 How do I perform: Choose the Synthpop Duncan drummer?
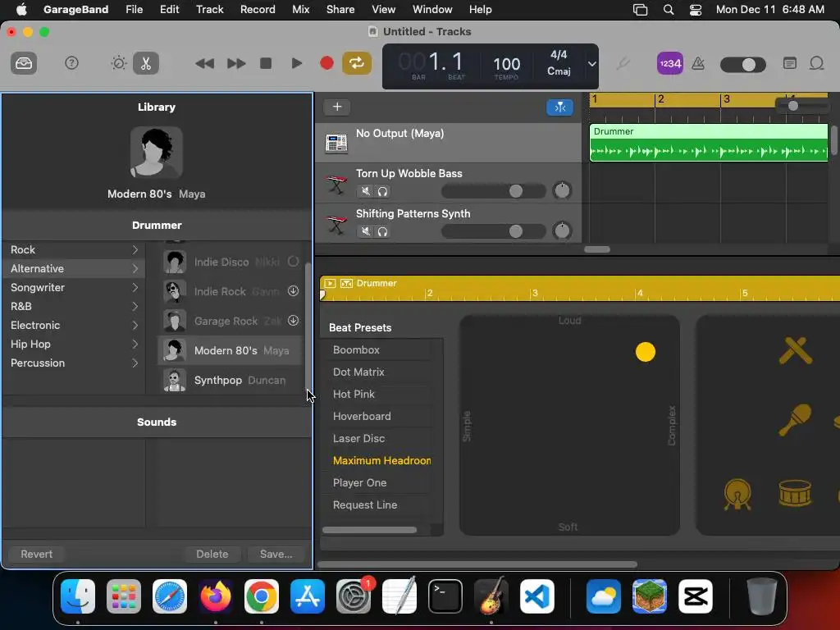(x=231, y=381)
